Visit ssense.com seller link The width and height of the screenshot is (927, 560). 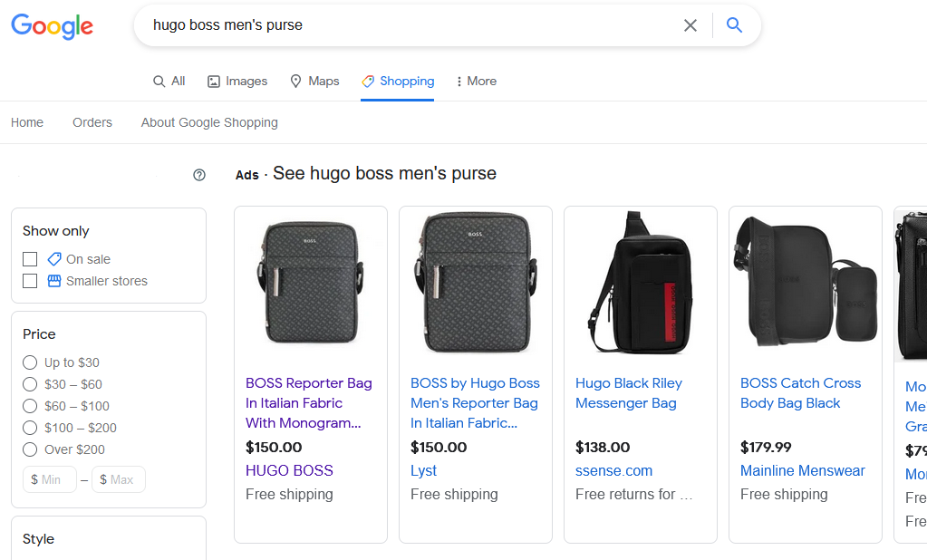pos(613,470)
